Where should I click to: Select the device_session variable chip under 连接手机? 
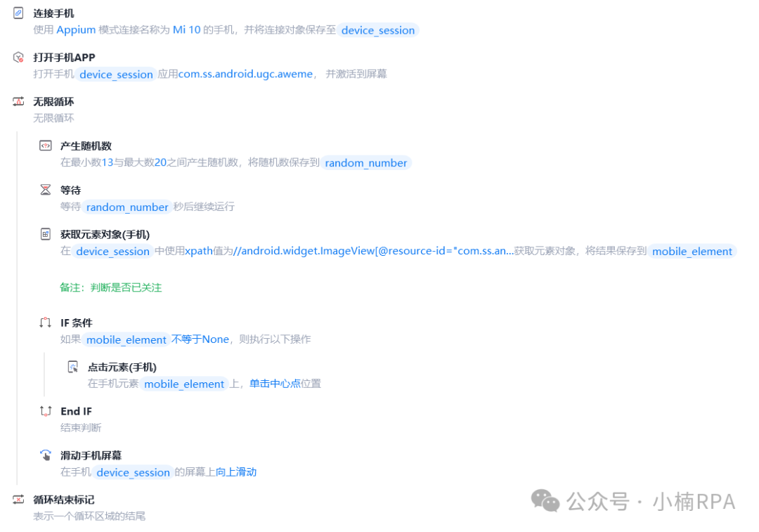pyautogui.click(x=379, y=30)
